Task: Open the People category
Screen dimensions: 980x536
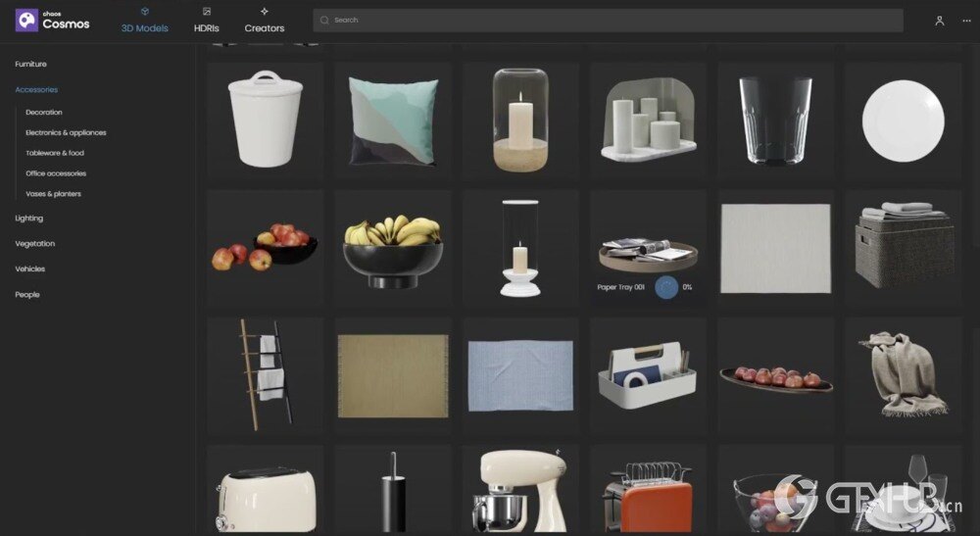Action: pos(27,294)
